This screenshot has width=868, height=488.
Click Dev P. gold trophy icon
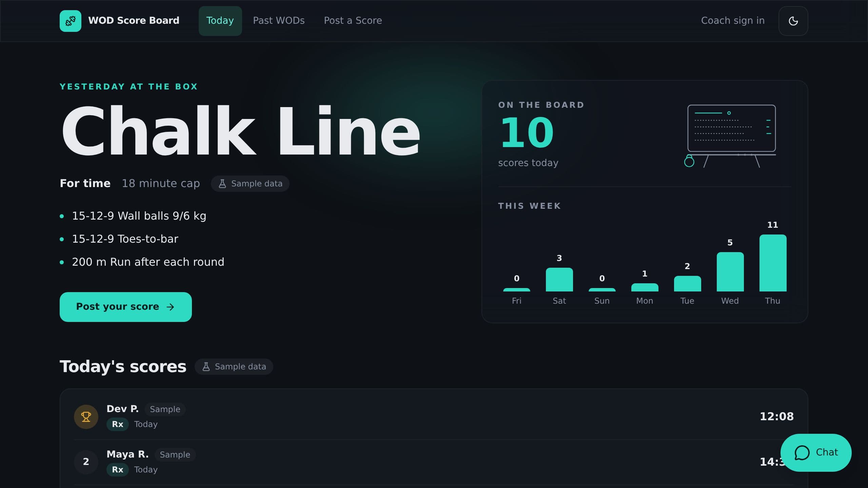[86, 416]
